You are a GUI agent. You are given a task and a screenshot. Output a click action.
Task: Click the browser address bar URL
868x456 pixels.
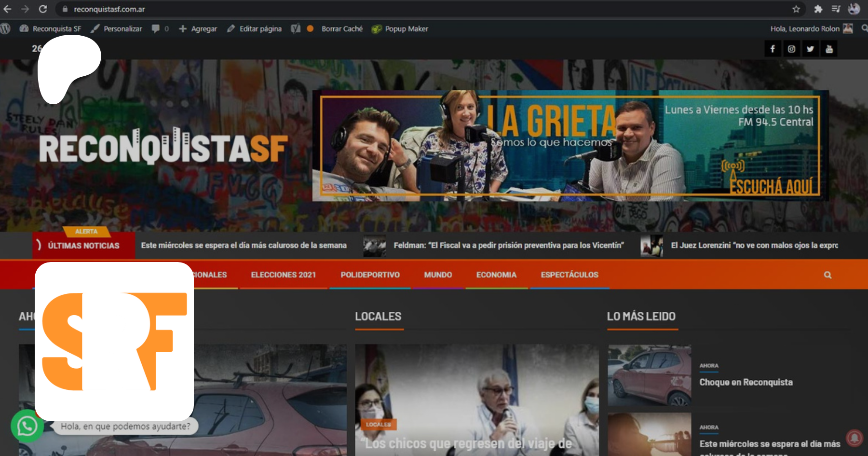[x=109, y=9]
